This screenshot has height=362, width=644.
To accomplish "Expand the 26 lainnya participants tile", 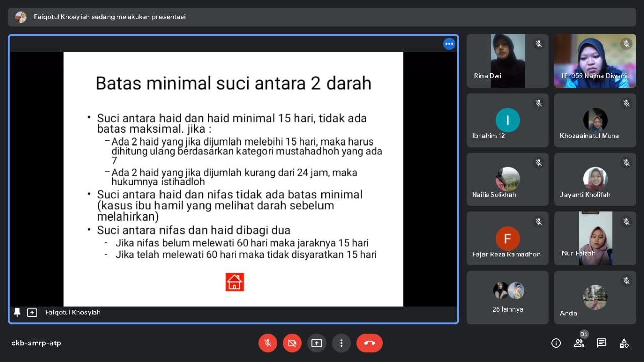I will click(507, 298).
